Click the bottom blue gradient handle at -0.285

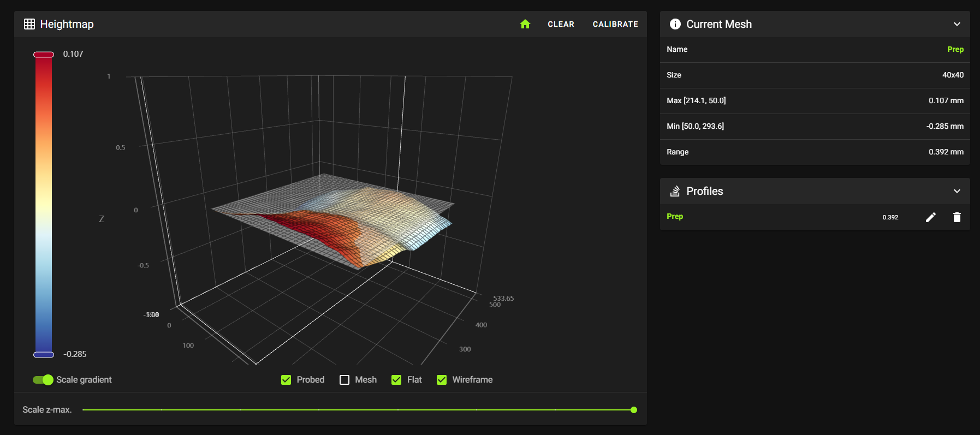[x=44, y=355]
